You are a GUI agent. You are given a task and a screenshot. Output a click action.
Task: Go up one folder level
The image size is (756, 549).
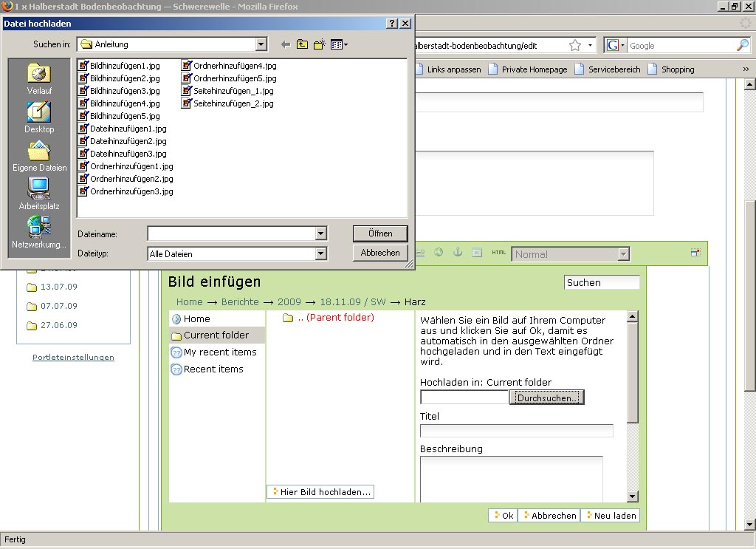pos(303,45)
